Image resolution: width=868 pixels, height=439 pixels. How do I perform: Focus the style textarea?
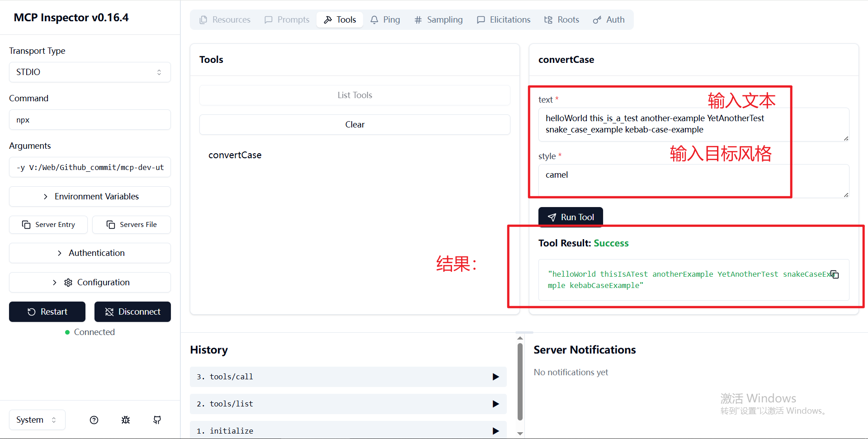(x=693, y=181)
